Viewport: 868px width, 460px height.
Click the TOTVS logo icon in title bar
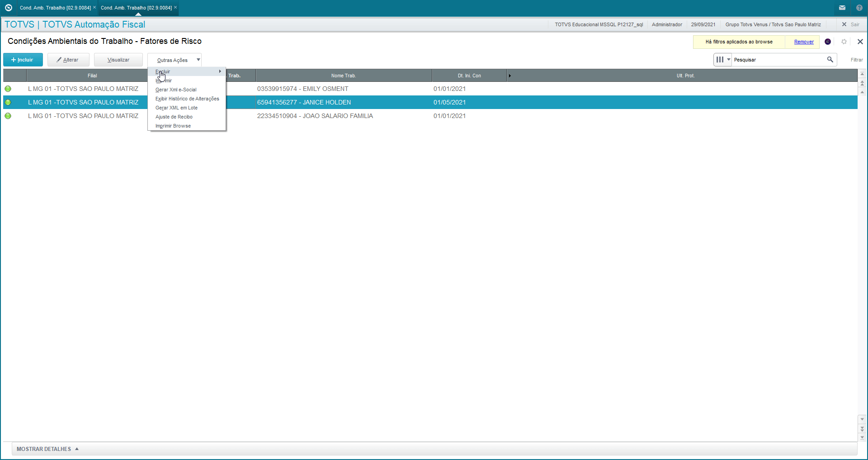tap(8, 8)
